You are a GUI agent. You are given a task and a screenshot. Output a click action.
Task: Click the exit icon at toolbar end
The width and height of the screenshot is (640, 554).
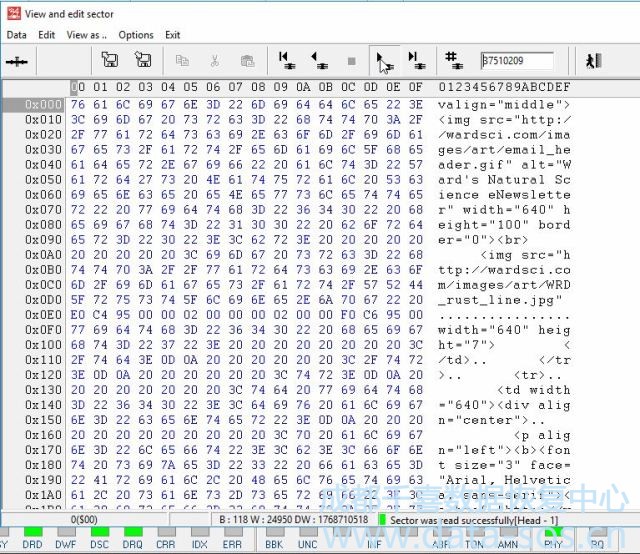[x=594, y=61]
